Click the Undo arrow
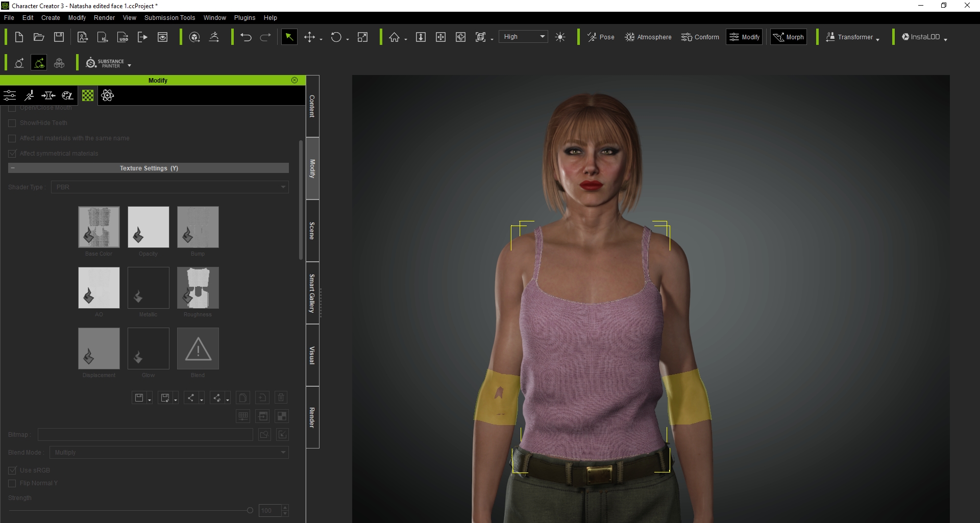 pyautogui.click(x=246, y=37)
